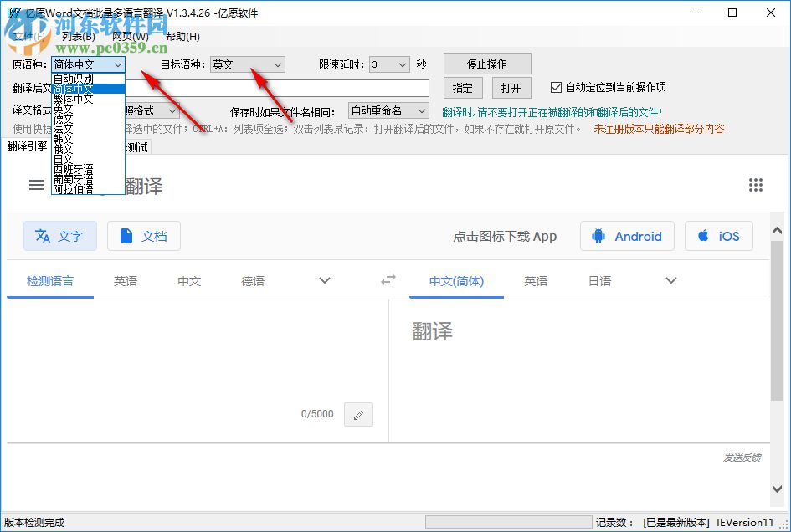Viewport: 791px width, 532px height.
Task: Open the navigation hamburger menu on translate page
Action: click(x=35, y=185)
